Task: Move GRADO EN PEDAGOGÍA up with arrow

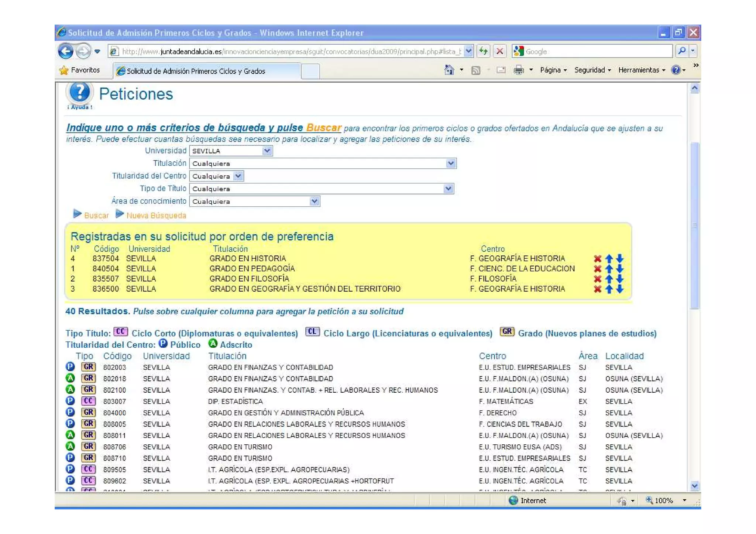Action: tap(609, 269)
